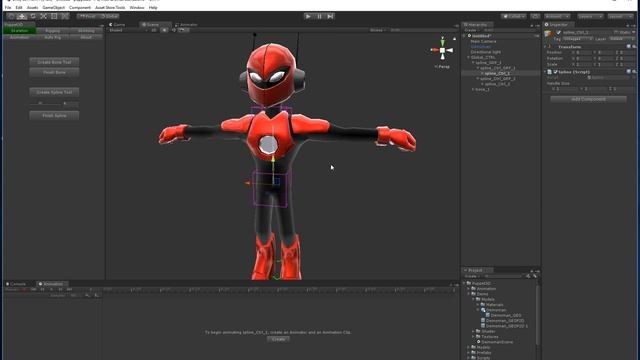
Task: Open the GameObject menu
Action: pyautogui.click(x=53, y=7)
